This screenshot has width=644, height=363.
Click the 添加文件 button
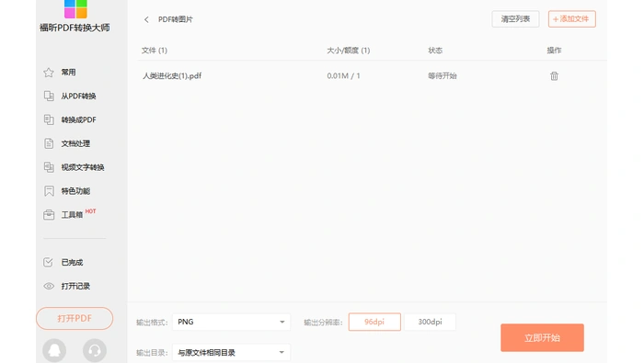(571, 19)
